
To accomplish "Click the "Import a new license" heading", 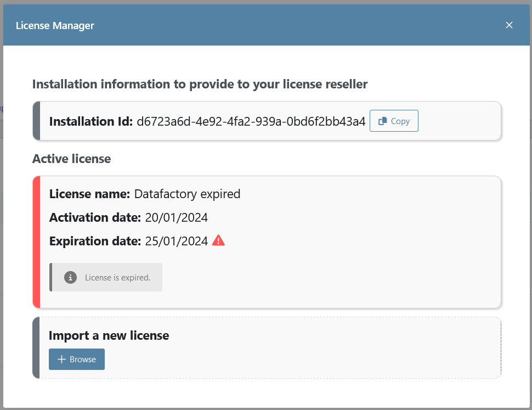I will coord(109,335).
